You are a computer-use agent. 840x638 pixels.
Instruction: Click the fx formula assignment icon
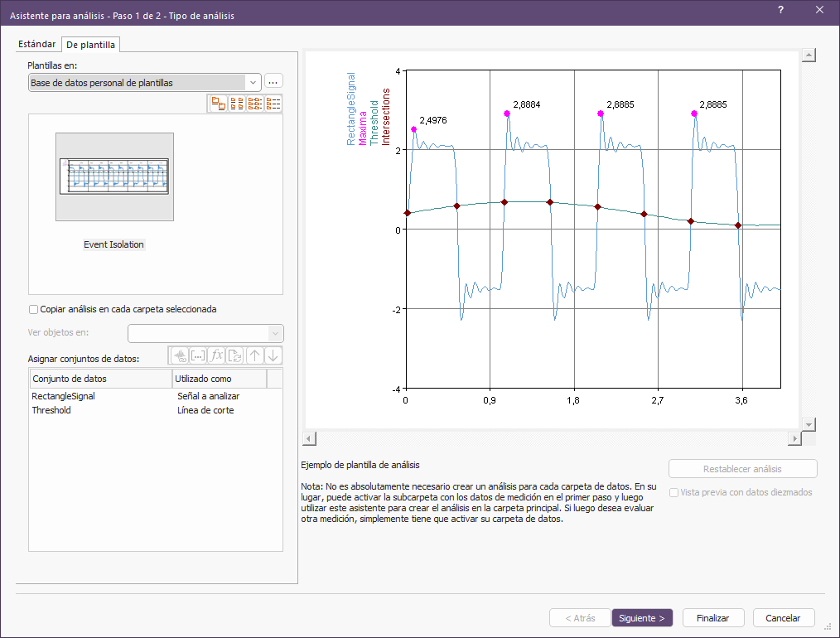point(217,355)
